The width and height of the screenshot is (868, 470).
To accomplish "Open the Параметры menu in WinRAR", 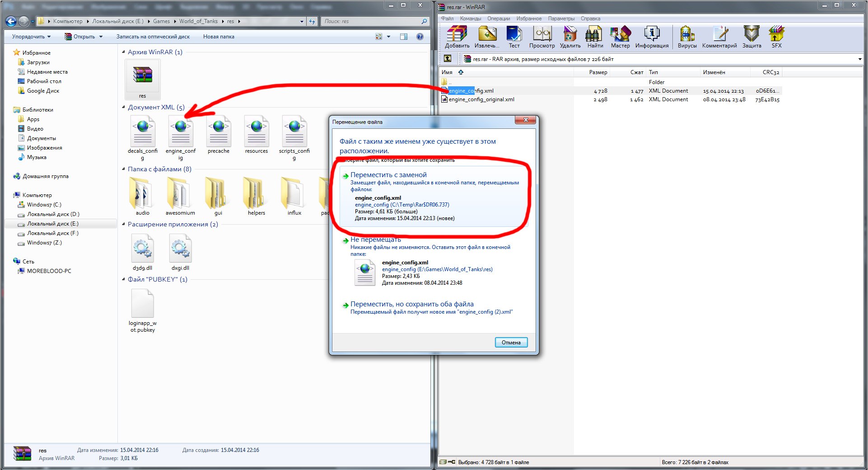I will tap(561, 19).
